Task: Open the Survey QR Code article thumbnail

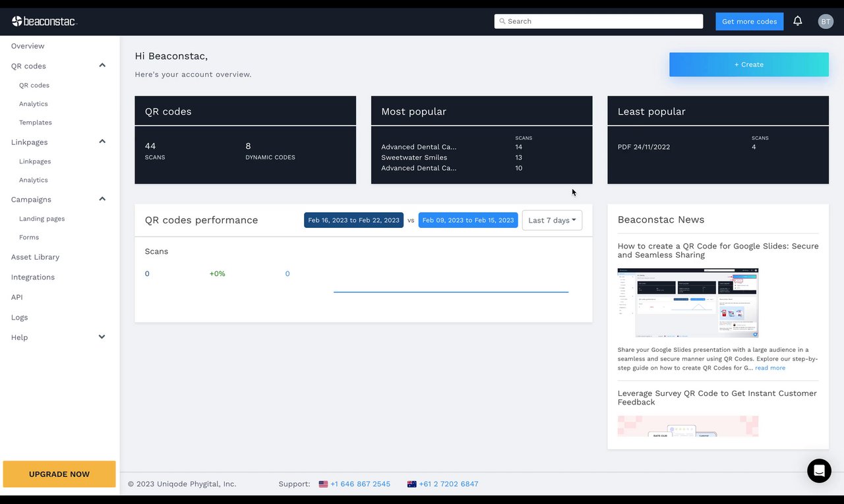Action: point(688,426)
